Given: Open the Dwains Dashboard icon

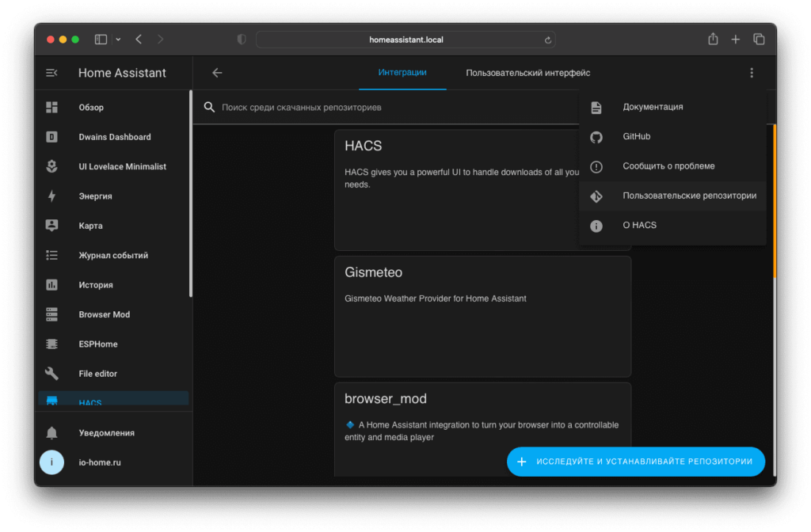Looking at the screenshot, I should [51, 137].
